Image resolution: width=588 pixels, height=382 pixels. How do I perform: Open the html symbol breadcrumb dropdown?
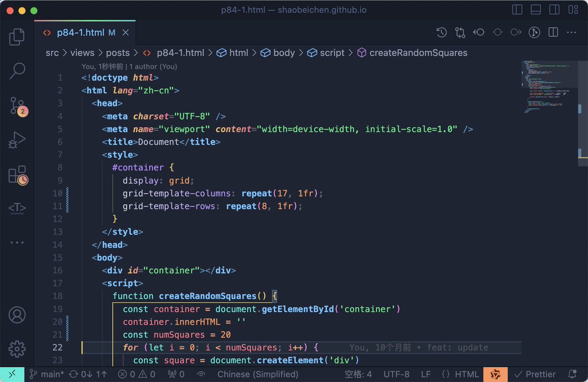pyautogui.click(x=233, y=52)
